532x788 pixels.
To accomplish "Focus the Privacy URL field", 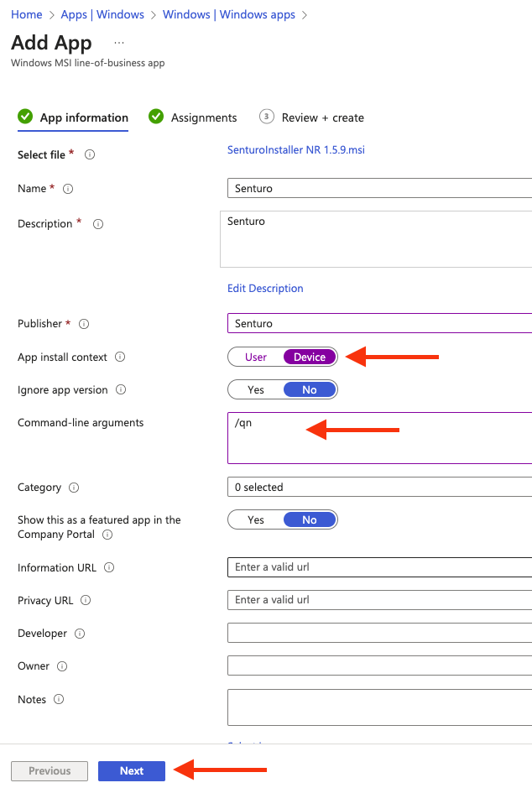I will [380, 599].
